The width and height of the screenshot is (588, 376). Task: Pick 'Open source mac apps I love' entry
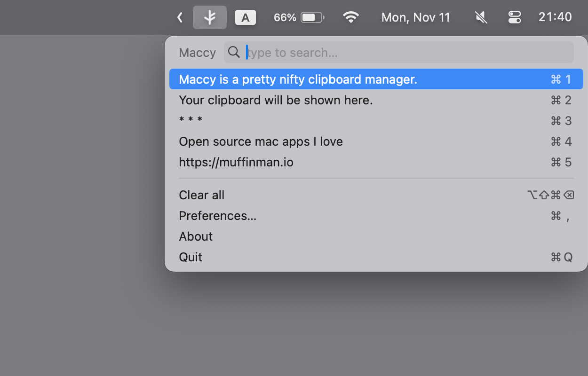pyautogui.click(x=376, y=141)
